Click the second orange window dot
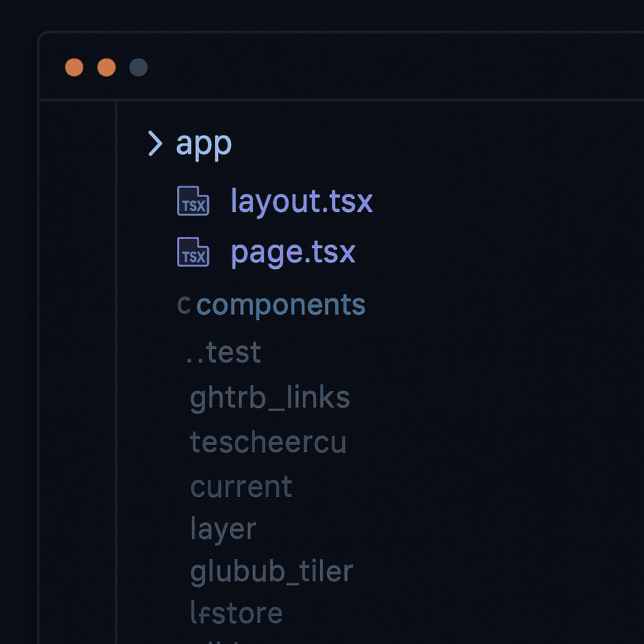 (x=106, y=67)
